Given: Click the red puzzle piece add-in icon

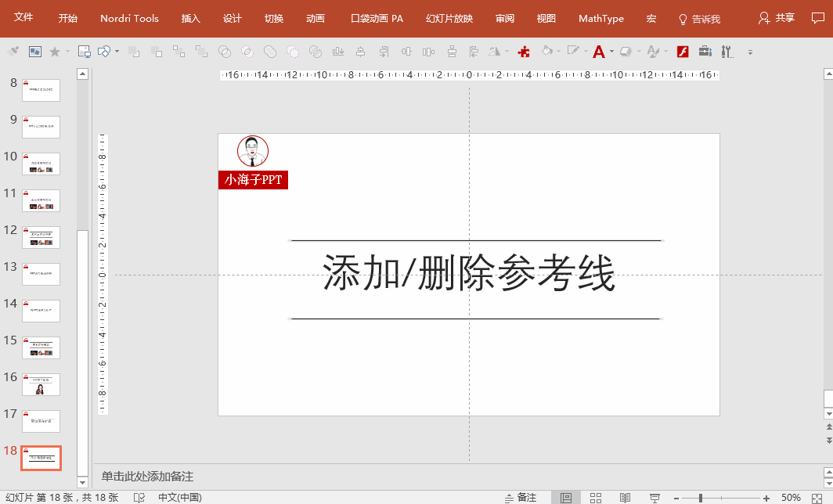Looking at the screenshot, I should pyautogui.click(x=525, y=52).
